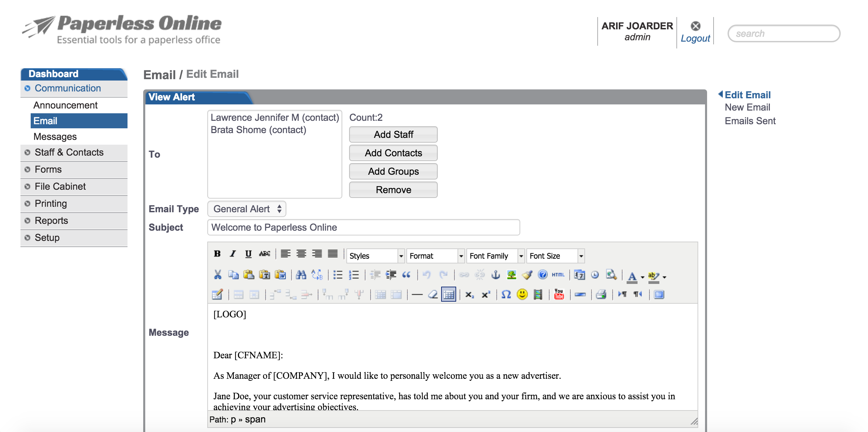Viewport: 868px width, 432px height.
Task: Insert an anchor with anchor icon
Action: point(495,275)
